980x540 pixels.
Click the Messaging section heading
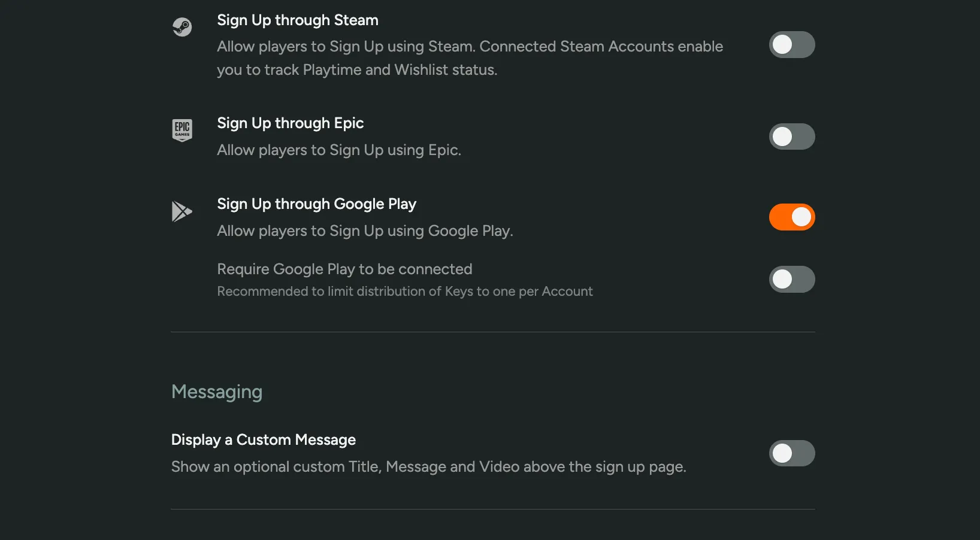(217, 392)
